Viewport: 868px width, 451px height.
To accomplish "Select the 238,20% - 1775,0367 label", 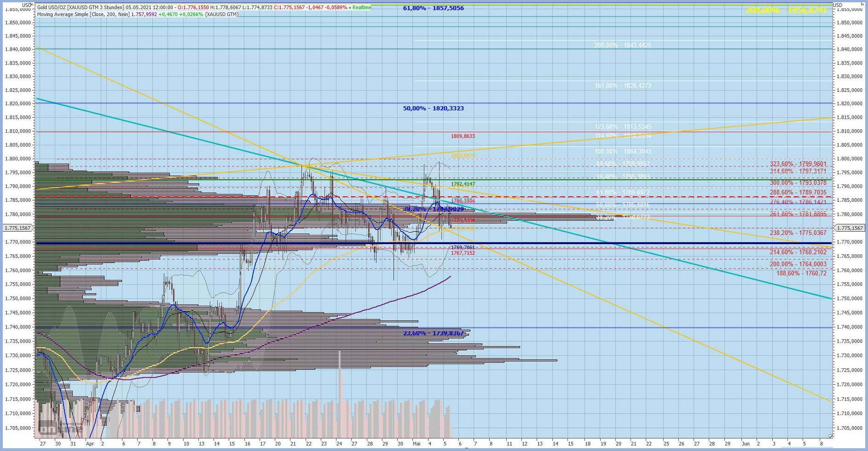I will [798, 233].
